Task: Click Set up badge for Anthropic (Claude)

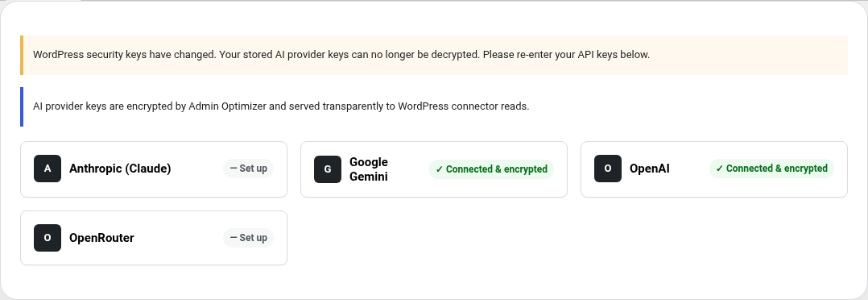Action: click(x=248, y=169)
